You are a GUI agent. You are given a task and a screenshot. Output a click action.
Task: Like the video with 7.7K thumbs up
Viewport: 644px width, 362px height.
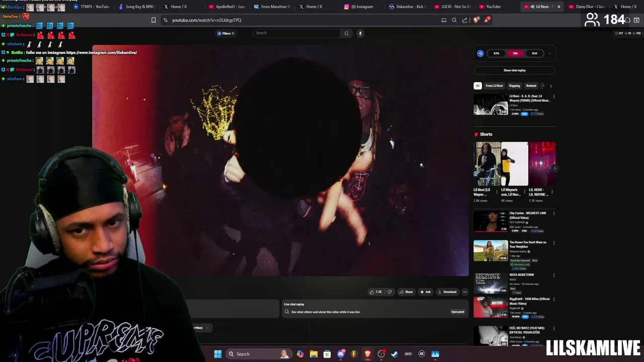point(375,292)
